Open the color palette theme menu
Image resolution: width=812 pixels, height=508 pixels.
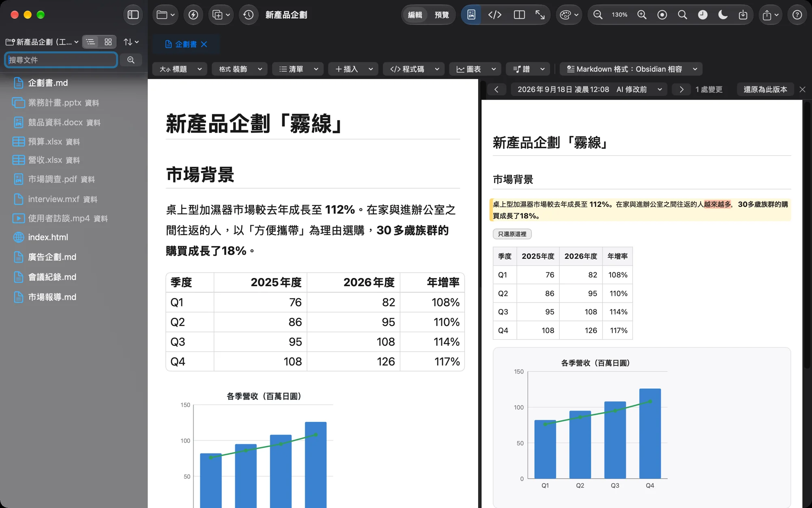(569, 15)
